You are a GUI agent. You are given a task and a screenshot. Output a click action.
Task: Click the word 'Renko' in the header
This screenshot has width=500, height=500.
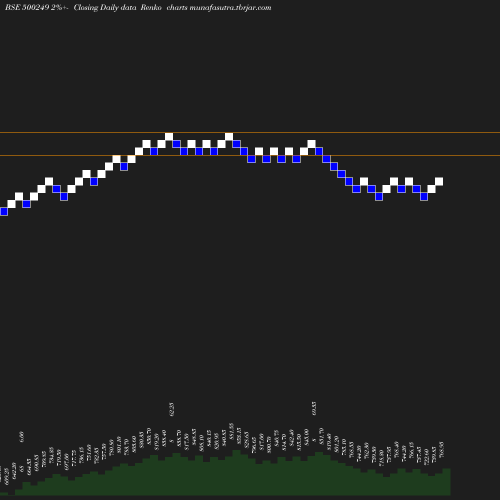(151, 7)
